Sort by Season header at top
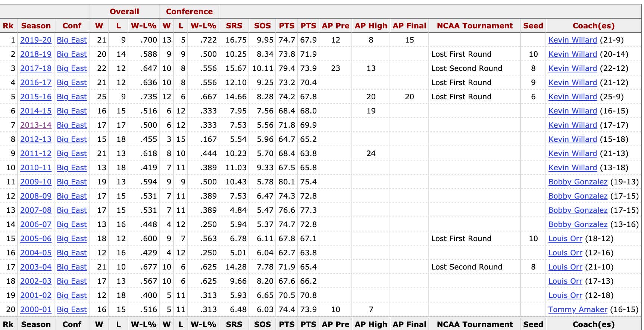 [x=36, y=26]
